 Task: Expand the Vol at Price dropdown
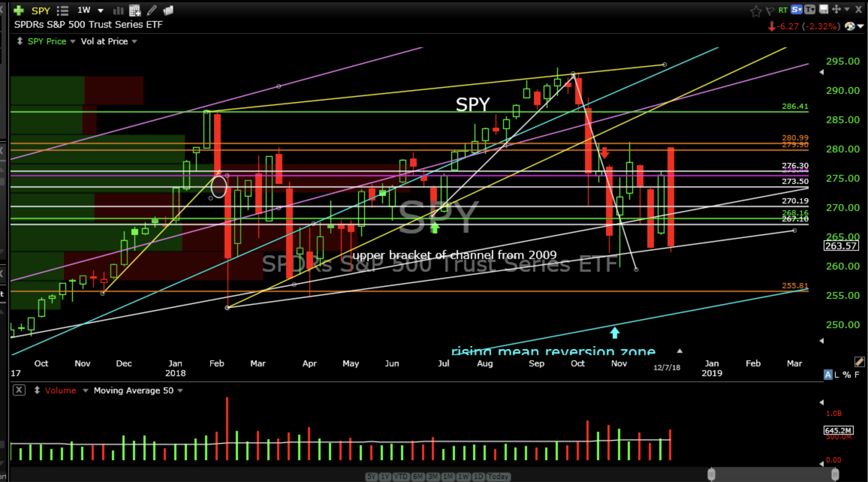(134, 41)
